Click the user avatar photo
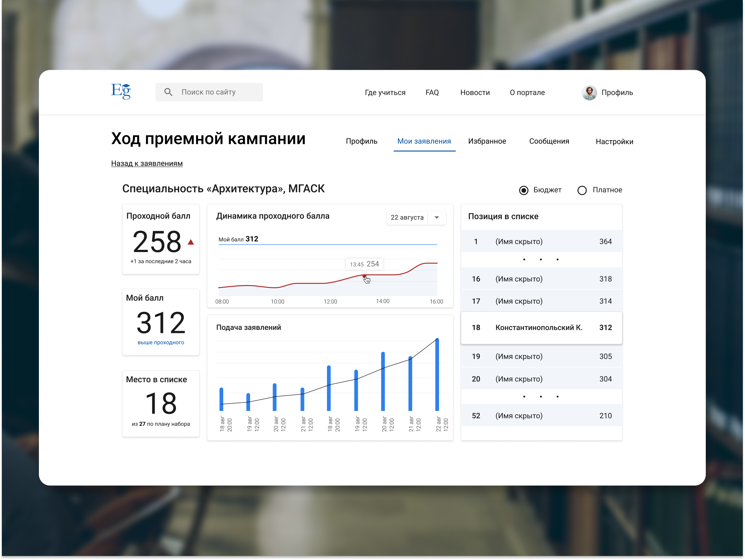The height and width of the screenshot is (560, 745). [589, 93]
